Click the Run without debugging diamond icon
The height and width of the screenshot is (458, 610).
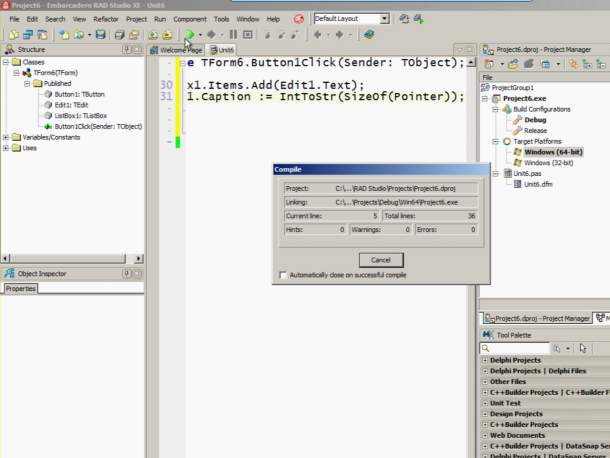tap(211, 35)
